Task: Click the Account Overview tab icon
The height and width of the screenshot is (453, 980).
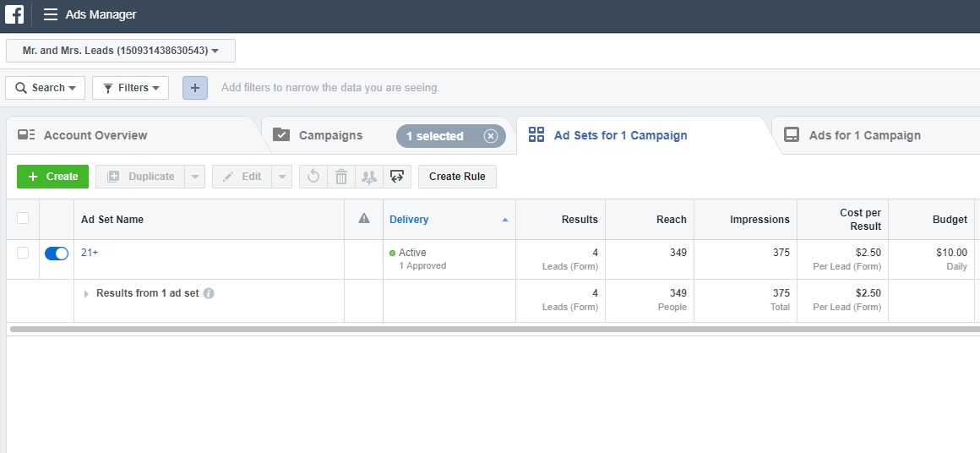Action: (x=26, y=135)
